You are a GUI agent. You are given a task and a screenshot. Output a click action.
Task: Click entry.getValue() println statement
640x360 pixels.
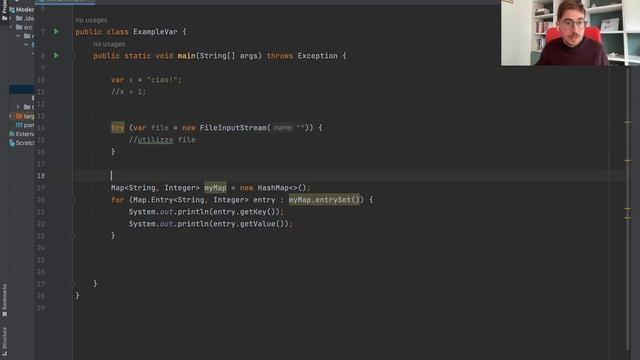tap(211, 224)
